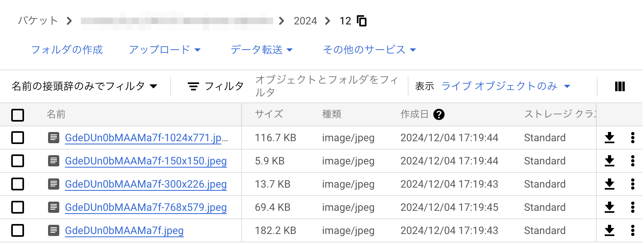Click the 13.7 KB size cell
Screen dimensions: 644x244
pos(273,184)
